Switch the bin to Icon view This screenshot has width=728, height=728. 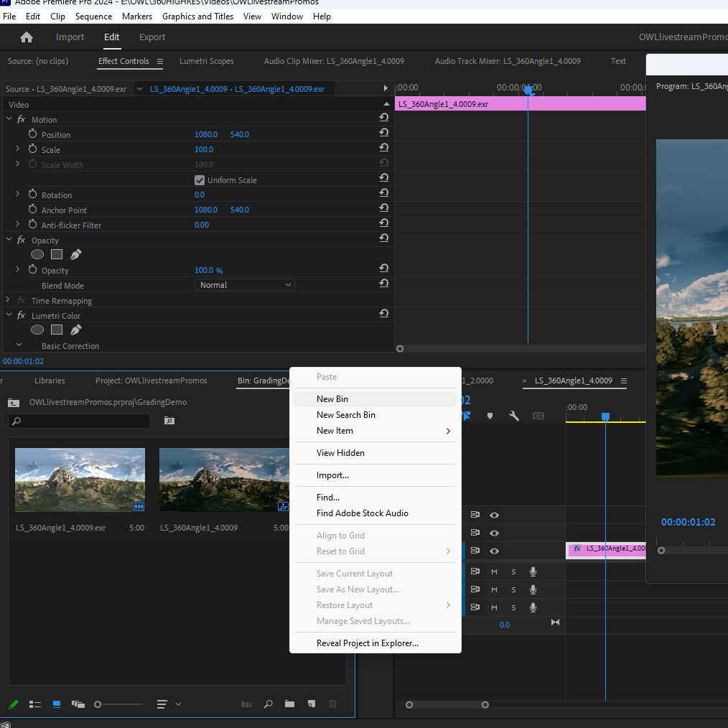click(57, 704)
